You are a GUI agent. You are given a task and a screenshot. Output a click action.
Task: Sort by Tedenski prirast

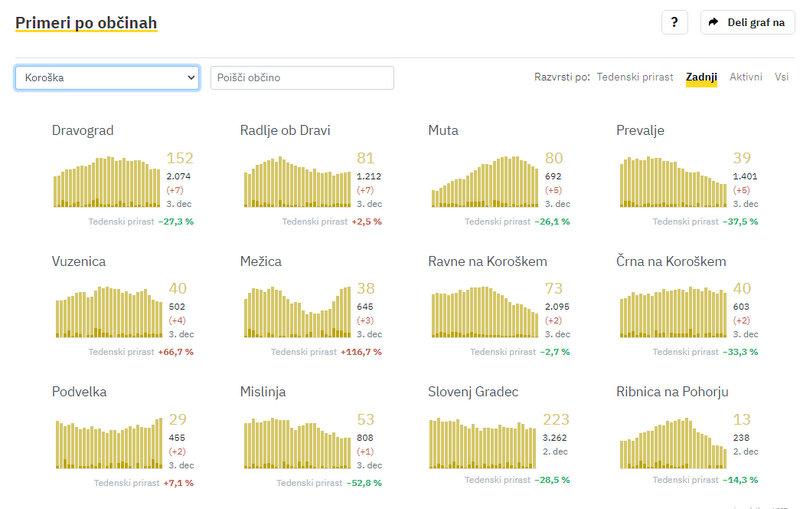point(635,77)
